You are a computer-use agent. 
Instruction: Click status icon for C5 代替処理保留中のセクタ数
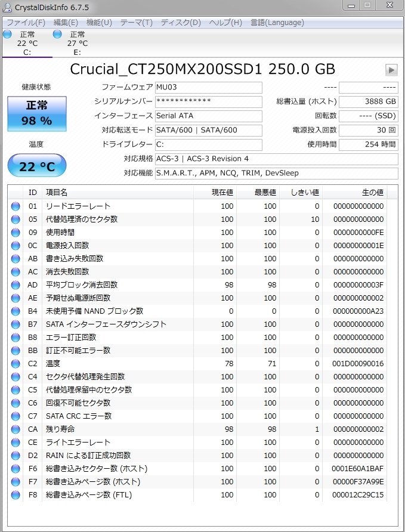[16, 390]
